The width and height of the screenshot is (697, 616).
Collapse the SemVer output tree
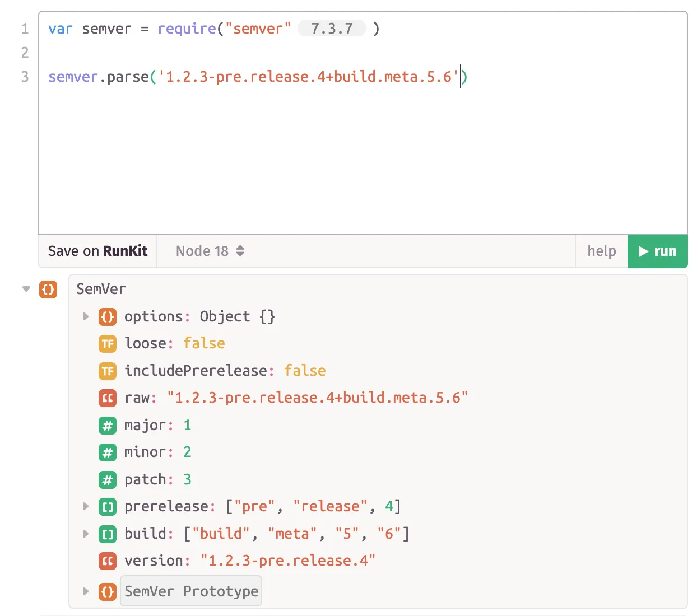[26, 289]
